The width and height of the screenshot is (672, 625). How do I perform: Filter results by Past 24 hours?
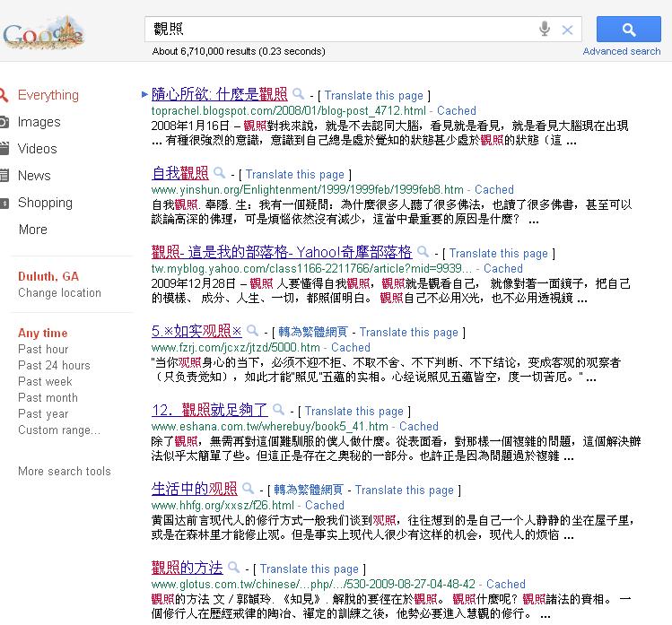(54, 365)
